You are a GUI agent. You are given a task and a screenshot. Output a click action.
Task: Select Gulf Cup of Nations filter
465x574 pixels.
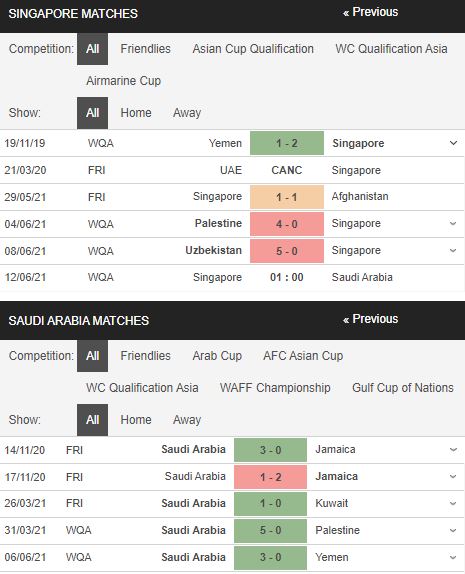tap(403, 388)
